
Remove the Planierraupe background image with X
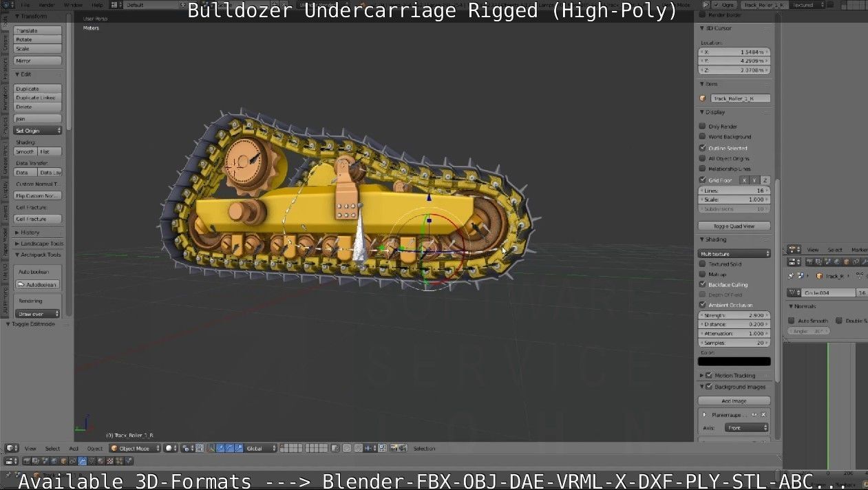coord(763,415)
